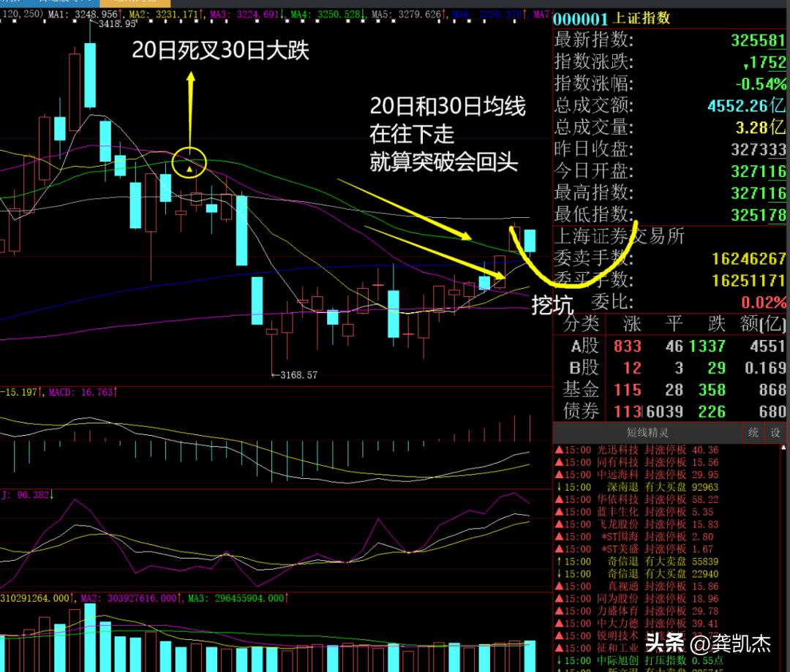Viewport: 790px width, 672px height.
Task: Click the MACD: 16.763 indicator label
Action: click(x=83, y=392)
